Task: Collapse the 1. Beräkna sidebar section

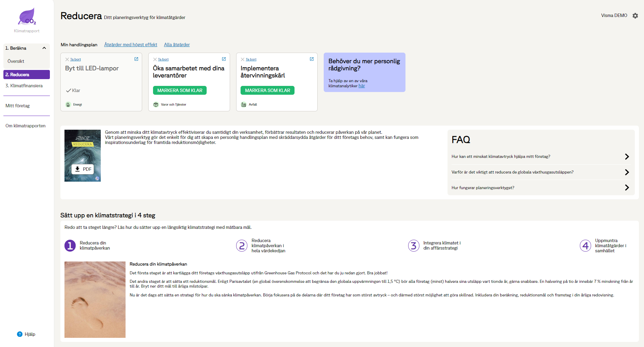Action: tap(44, 48)
